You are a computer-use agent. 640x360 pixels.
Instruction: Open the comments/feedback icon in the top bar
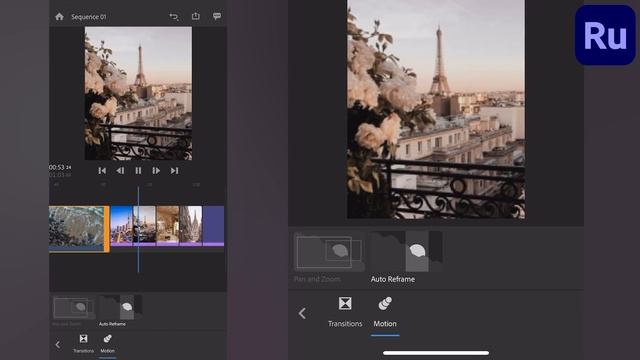pyautogui.click(x=217, y=16)
